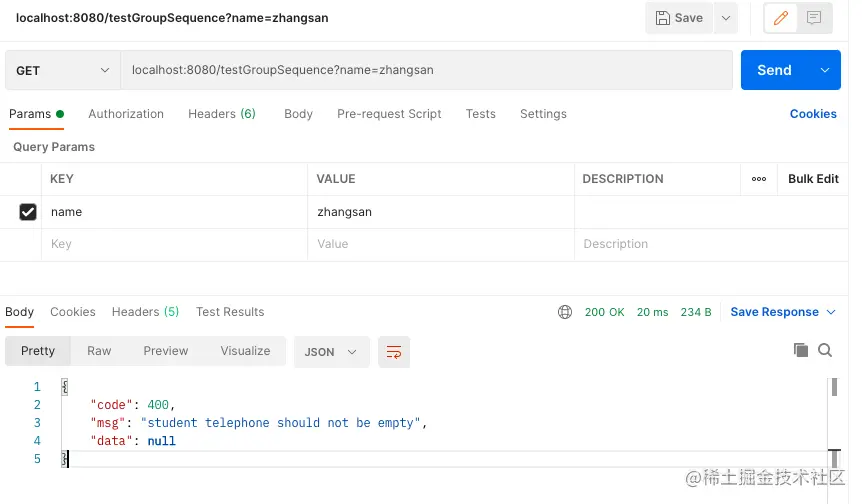The height and width of the screenshot is (504, 862).
Task: Click the Query Params heading
Action: point(54,147)
